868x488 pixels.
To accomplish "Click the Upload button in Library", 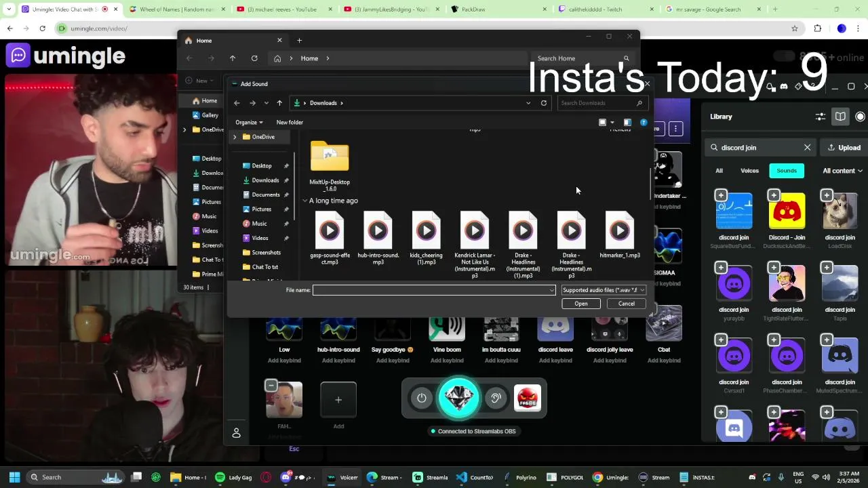I will [844, 148].
